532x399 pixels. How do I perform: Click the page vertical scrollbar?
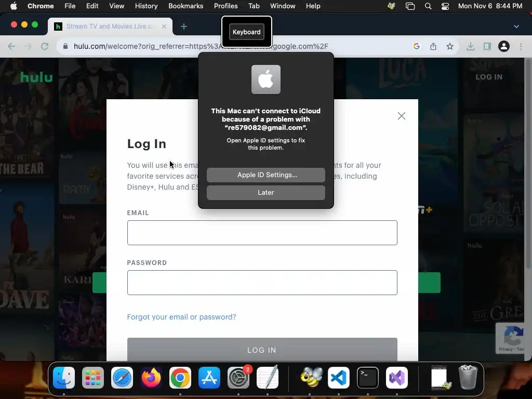click(528, 163)
